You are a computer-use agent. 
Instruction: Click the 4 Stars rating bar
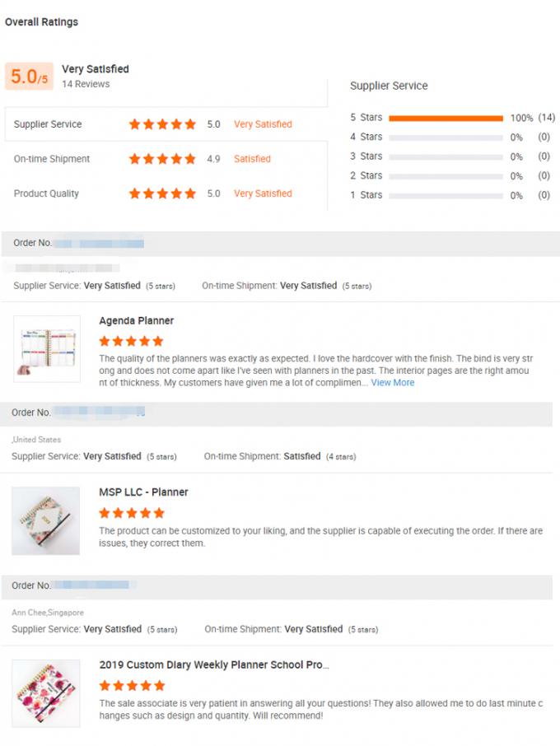[446, 138]
